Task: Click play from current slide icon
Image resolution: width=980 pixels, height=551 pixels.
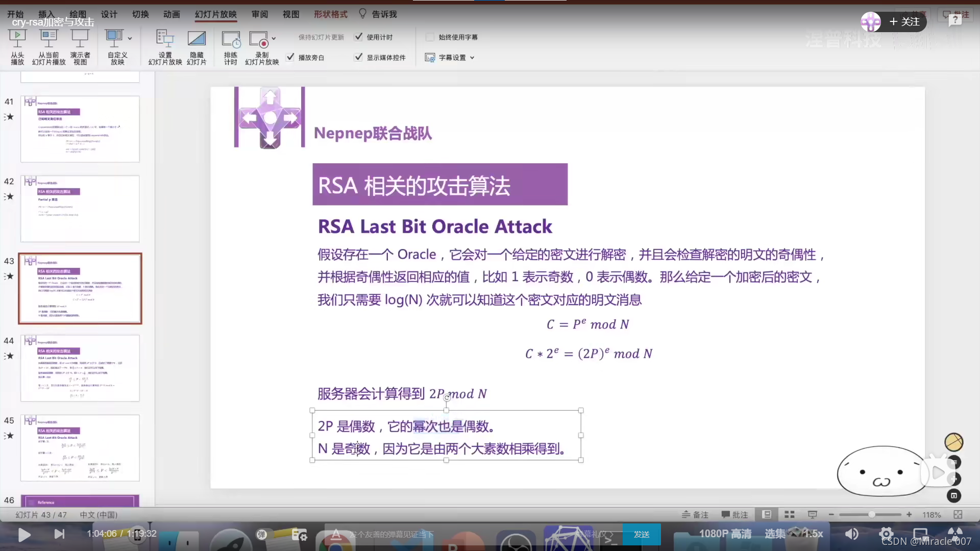Action: coord(48,37)
